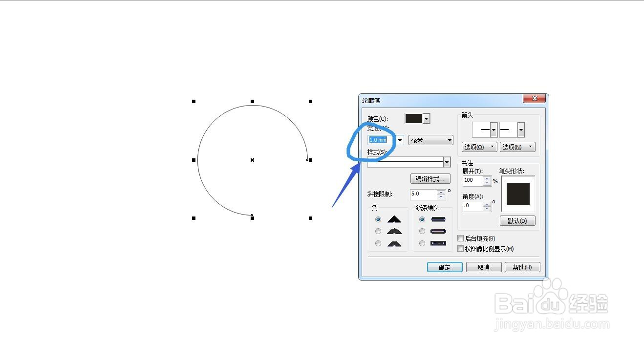Click the 默认(D) default button

[x=517, y=220]
